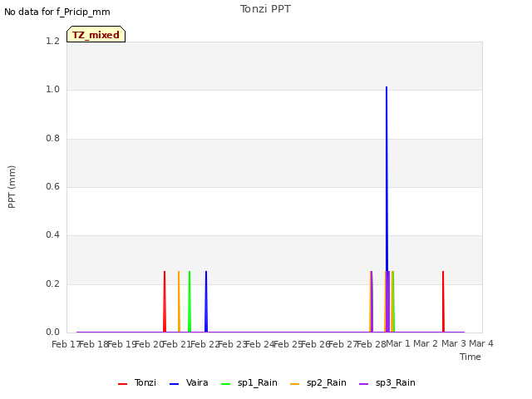Click the blue Vaira spike near Feb 22
This screenshot has height=399, width=532.
(206, 301)
